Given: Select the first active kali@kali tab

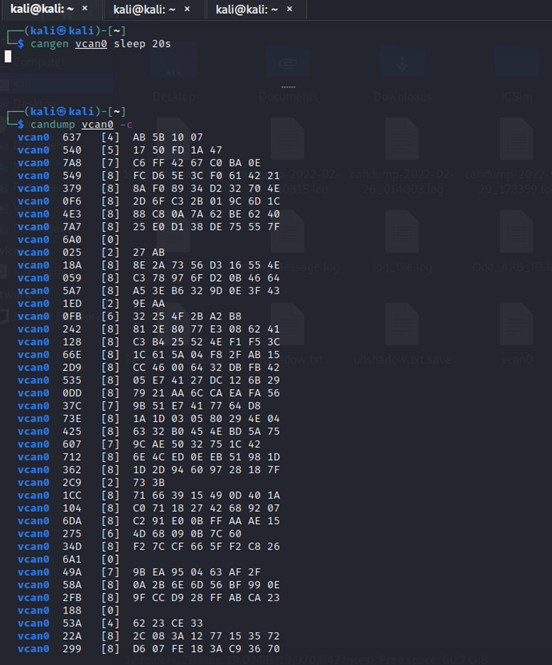Looking at the screenshot, I should pyautogui.click(x=42, y=9).
